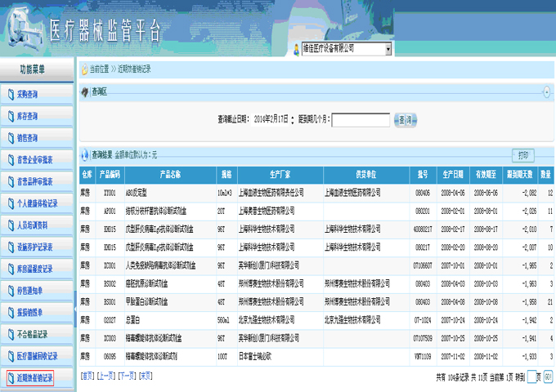Image resolution: width=556 pixels, height=392 pixels.
Task: Click the 查询区 panel icon
Action: 85,92
